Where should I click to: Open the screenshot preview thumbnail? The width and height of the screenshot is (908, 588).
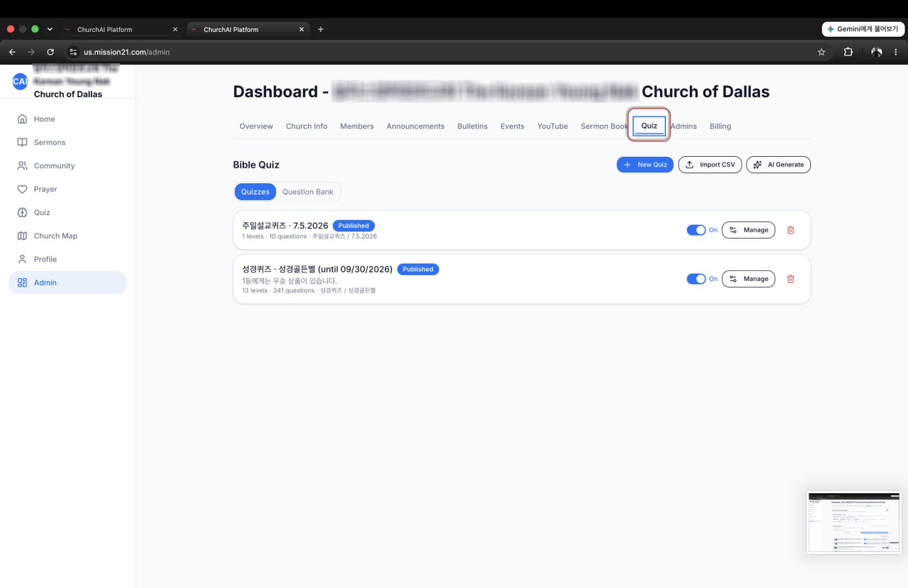coord(854,523)
